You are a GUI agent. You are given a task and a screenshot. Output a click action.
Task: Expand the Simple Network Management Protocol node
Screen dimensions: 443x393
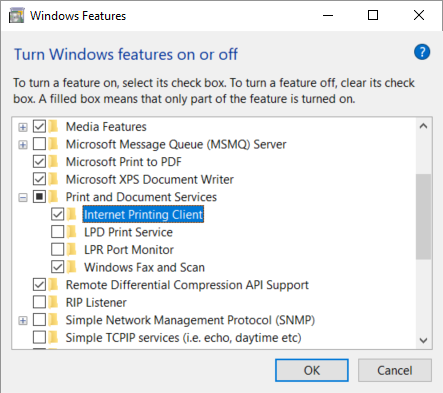[x=23, y=321]
